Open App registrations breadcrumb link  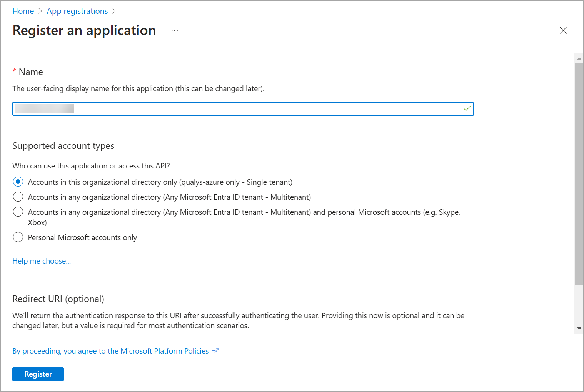tap(77, 11)
